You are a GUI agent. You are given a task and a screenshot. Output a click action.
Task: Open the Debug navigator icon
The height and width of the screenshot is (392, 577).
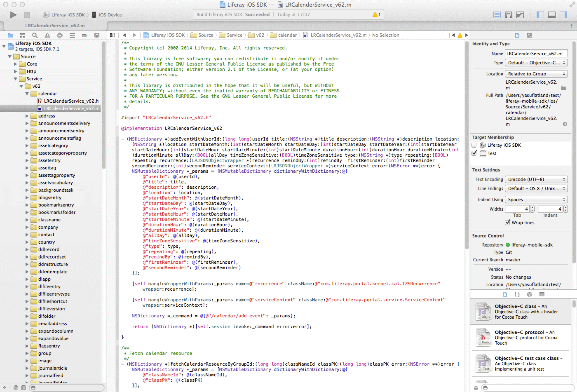(72, 35)
